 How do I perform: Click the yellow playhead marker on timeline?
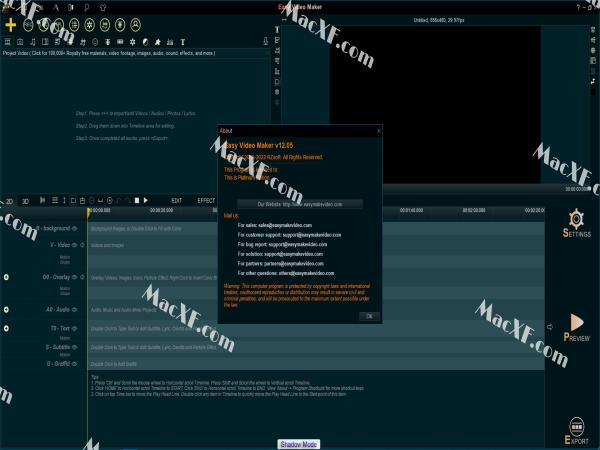88,212
